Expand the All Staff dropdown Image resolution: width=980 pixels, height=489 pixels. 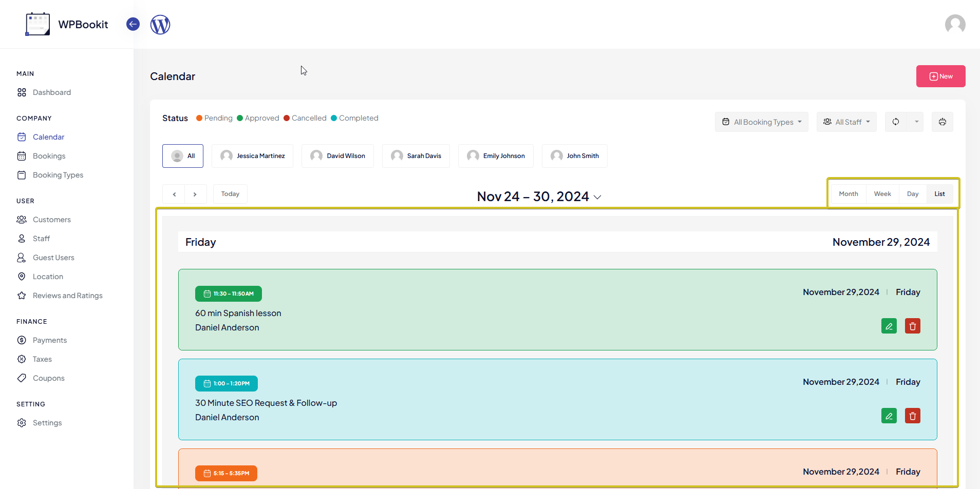[846, 122]
